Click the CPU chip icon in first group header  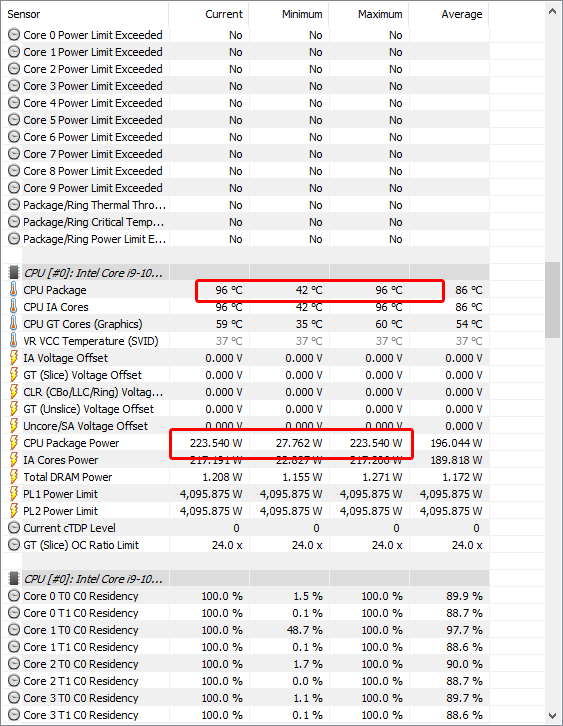coord(14,273)
